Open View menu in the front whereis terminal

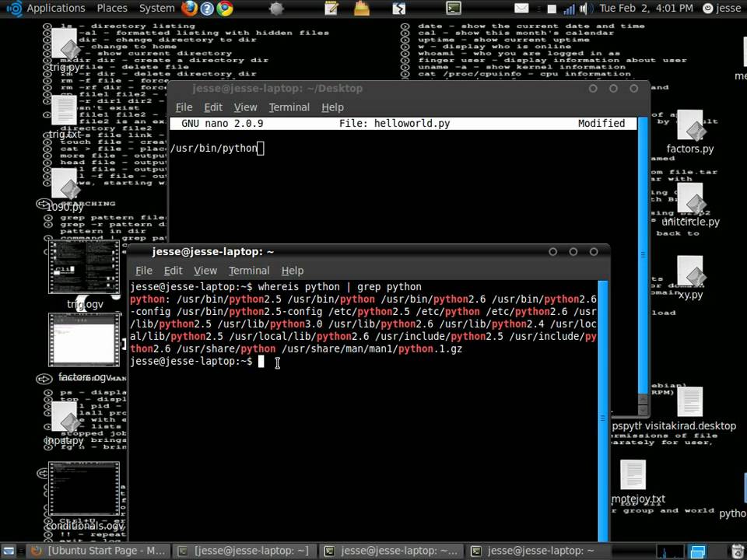point(205,271)
